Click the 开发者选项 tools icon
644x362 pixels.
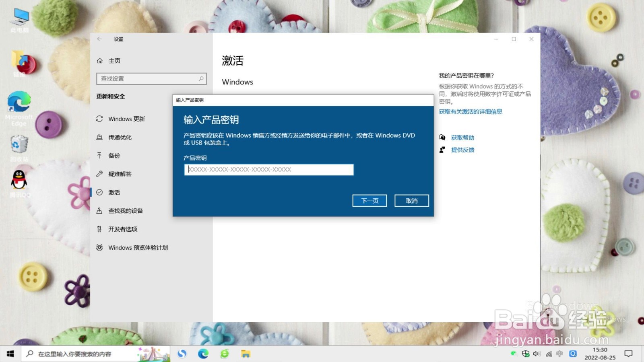(x=99, y=229)
